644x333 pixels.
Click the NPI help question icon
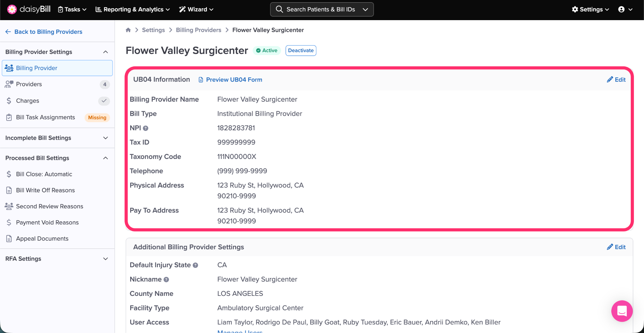[x=146, y=128]
